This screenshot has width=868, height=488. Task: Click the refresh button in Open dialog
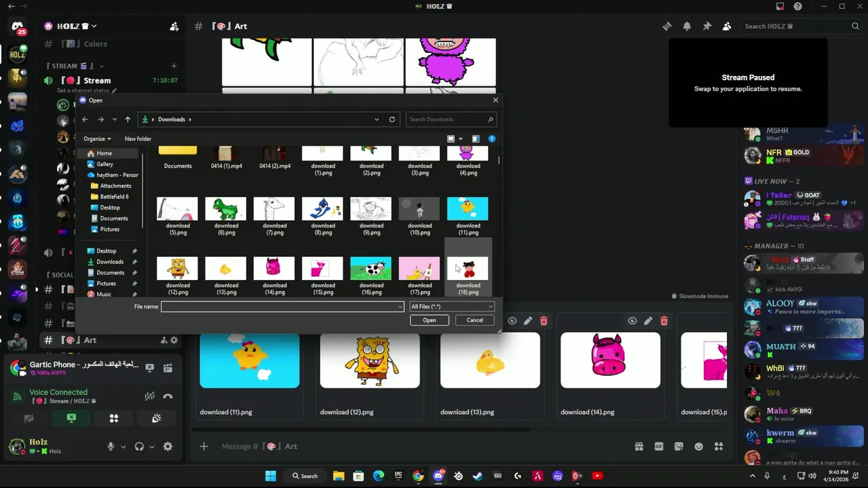(392, 119)
